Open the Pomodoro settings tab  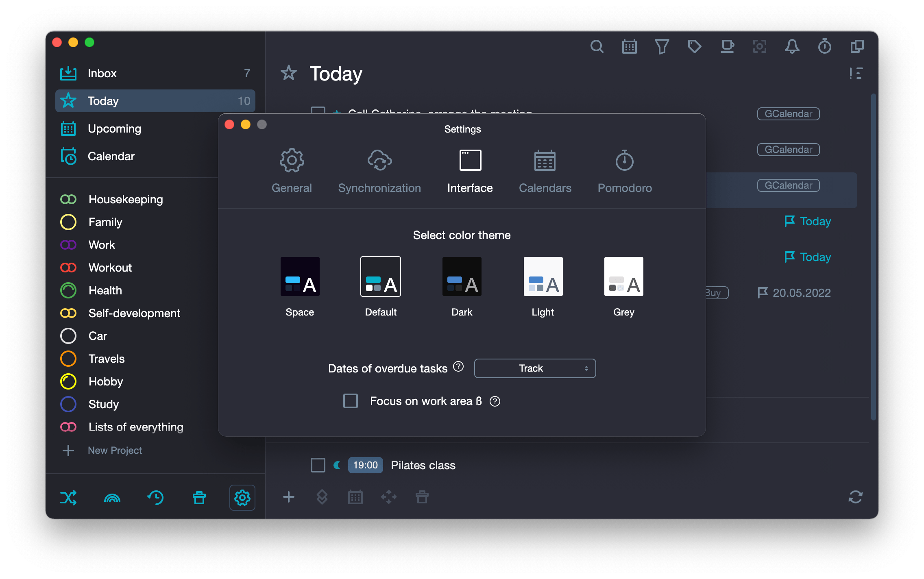625,171
